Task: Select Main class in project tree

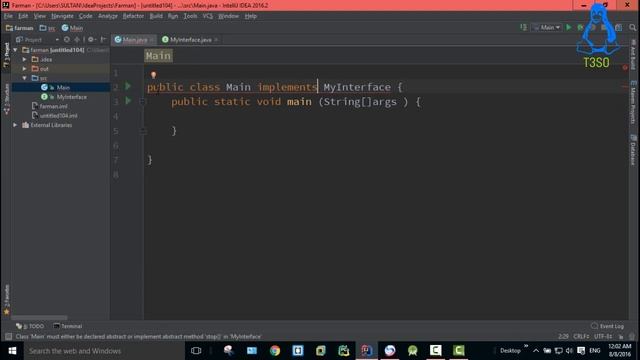Action: click(63, 87)
